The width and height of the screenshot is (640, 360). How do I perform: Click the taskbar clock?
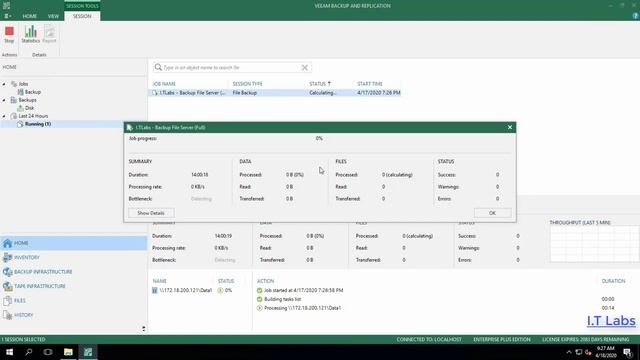click(x=605, y=352)
